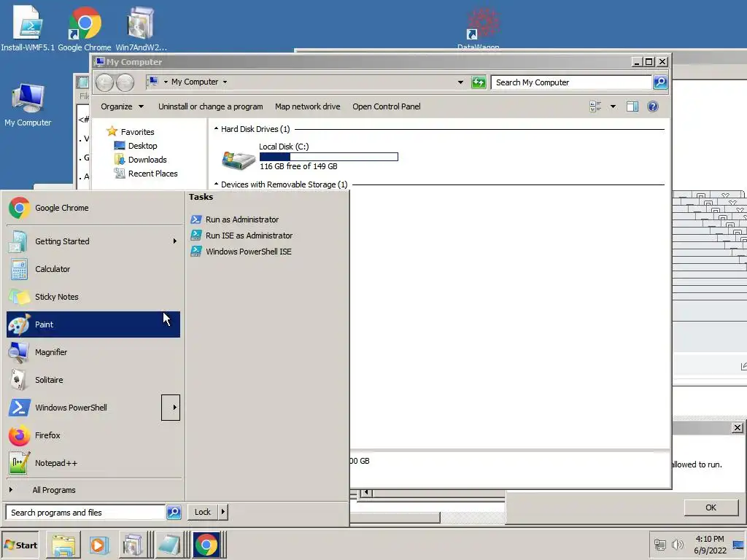Toggle the preview pane icon

tap(632, 106)
